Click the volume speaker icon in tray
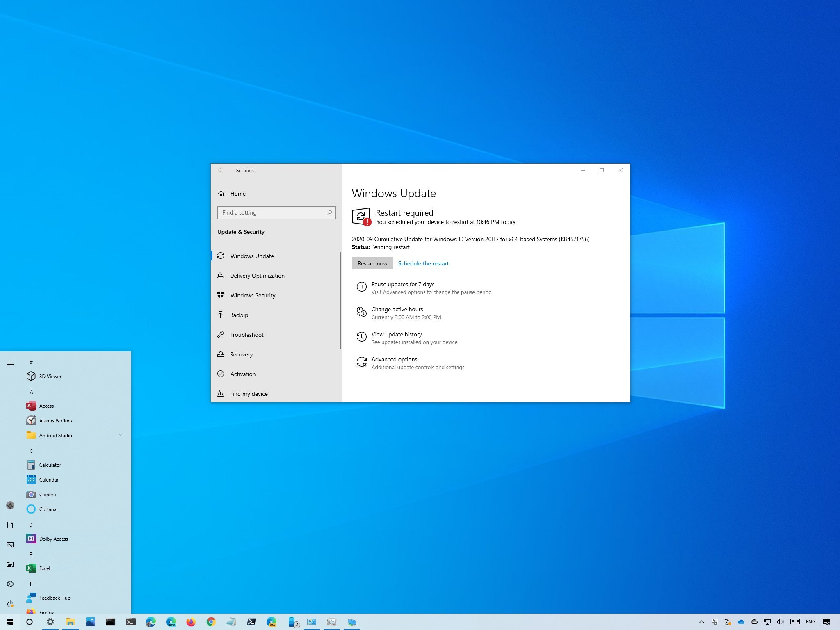840x630 pixels. tap(780, 622)
